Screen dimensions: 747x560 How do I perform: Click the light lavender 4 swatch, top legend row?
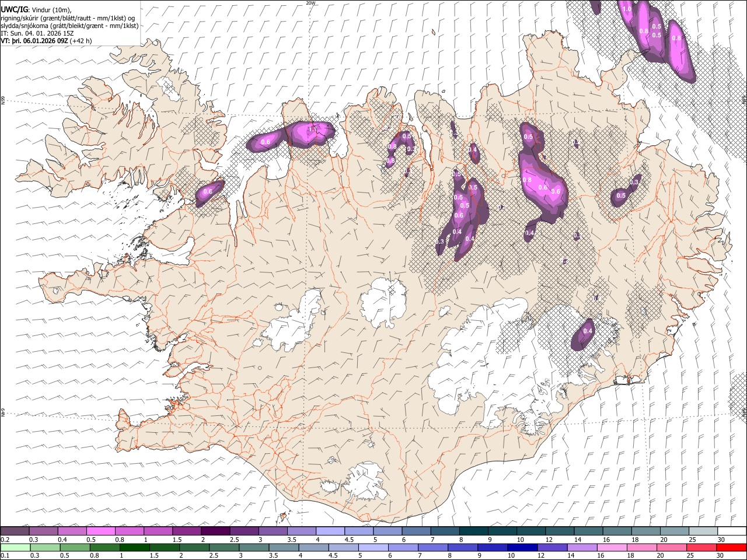(x=330, y=531)
